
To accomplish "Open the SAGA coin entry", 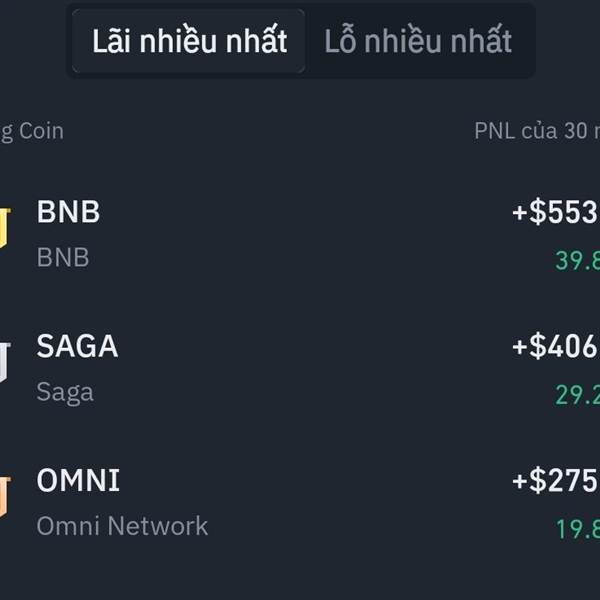I will 300,368.
